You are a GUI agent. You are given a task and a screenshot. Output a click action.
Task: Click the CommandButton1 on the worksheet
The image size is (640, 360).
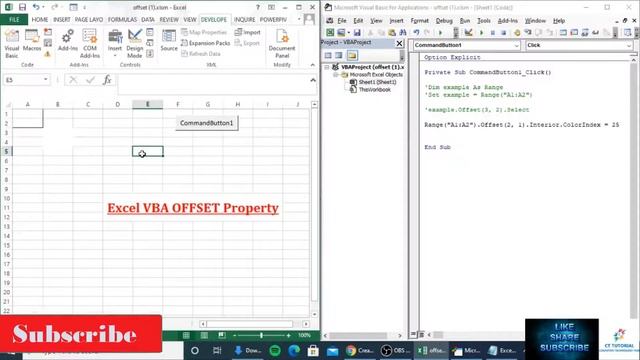tap(207, 123)
